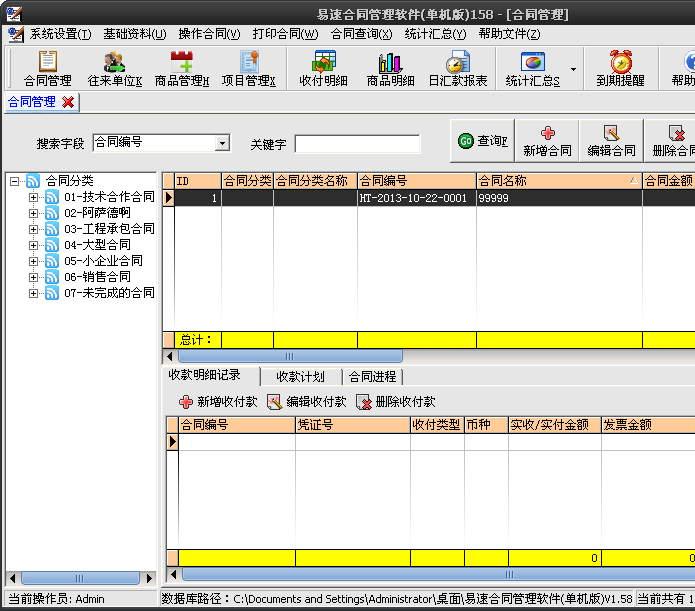Open 商品管理 toolbar icon
The height and width of the screenshot is (611, 695).
(182, 61)
